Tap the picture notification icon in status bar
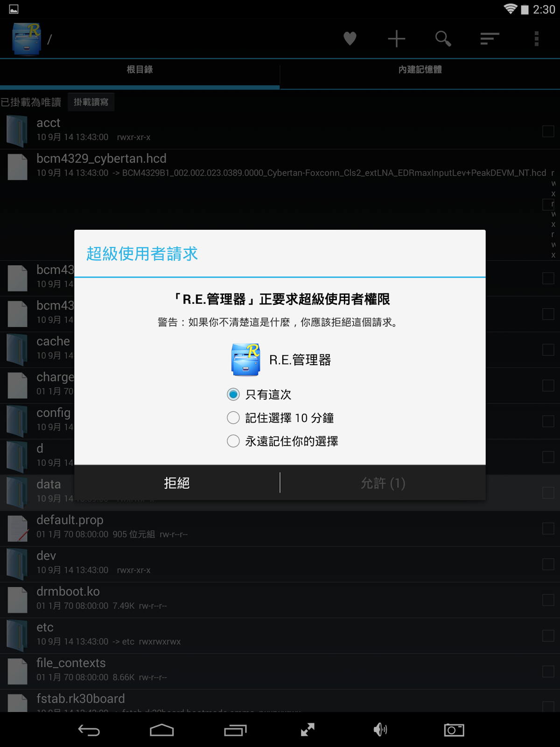The height and width of the screenshot is (747, 560). point(14,9)
